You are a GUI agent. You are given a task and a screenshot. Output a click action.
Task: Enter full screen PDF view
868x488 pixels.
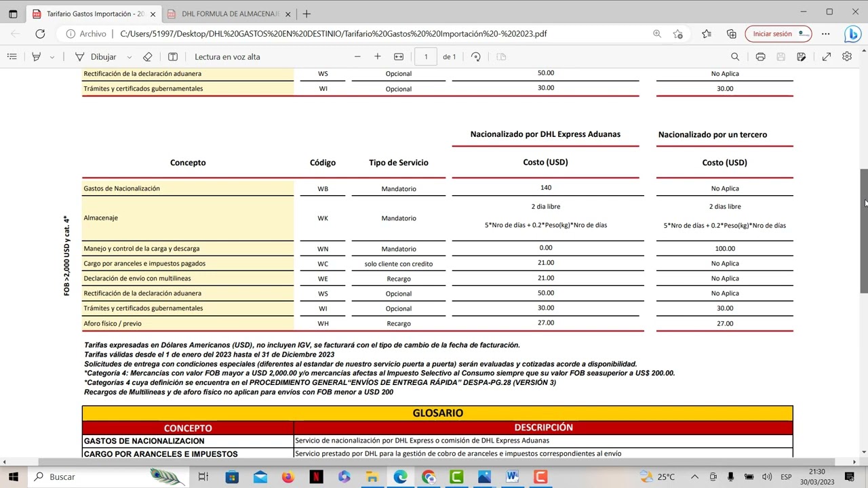pyautogui.click(x=827, y=57)
